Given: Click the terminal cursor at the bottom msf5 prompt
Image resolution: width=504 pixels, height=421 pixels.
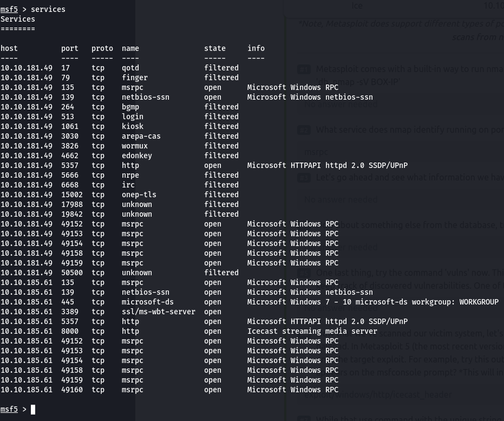Looking at the screenshot, I should pos(33,410).
